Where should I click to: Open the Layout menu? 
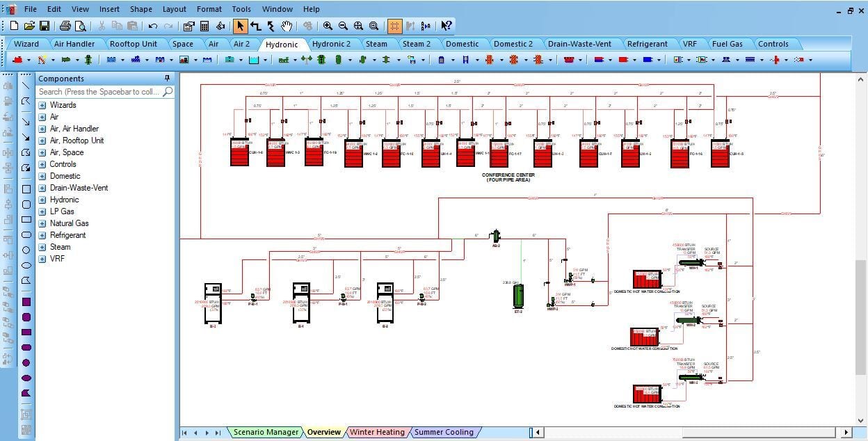(x=174, y=9)
